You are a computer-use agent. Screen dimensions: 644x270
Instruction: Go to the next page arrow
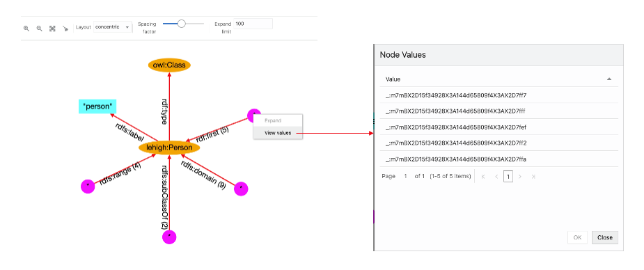pos(520,177)
